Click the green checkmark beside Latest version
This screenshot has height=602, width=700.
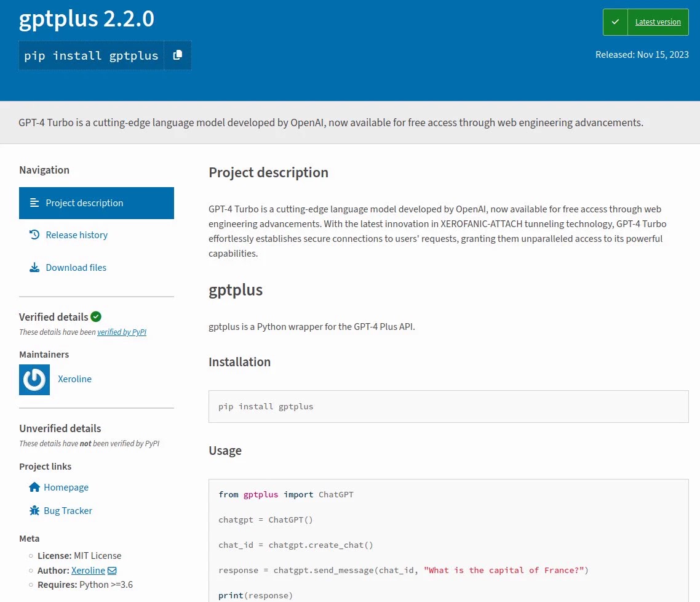click(615, 22)
